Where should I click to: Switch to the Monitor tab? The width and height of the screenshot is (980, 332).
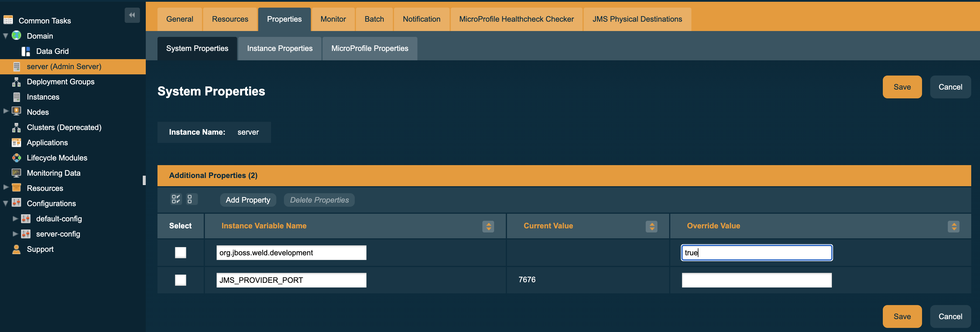tap(333, 19)
